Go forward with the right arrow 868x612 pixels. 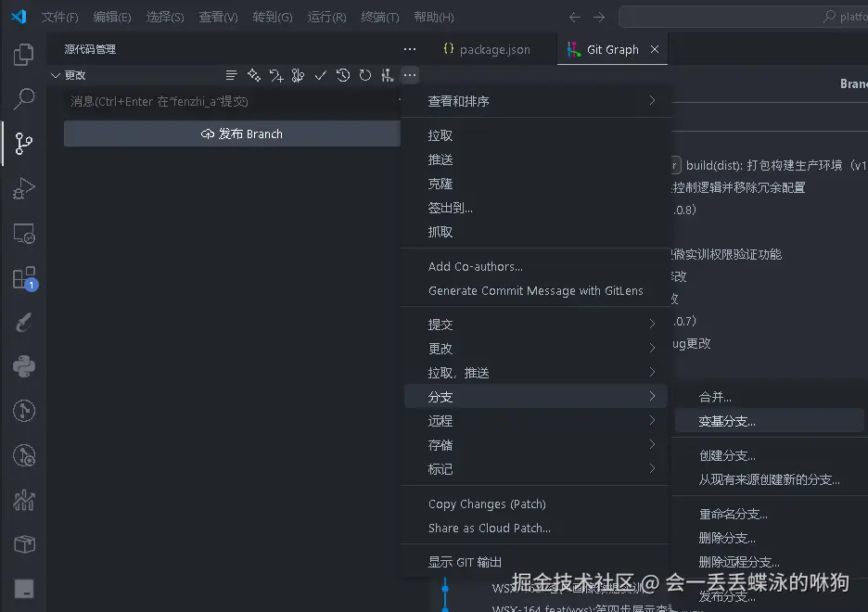pos(599,17)
